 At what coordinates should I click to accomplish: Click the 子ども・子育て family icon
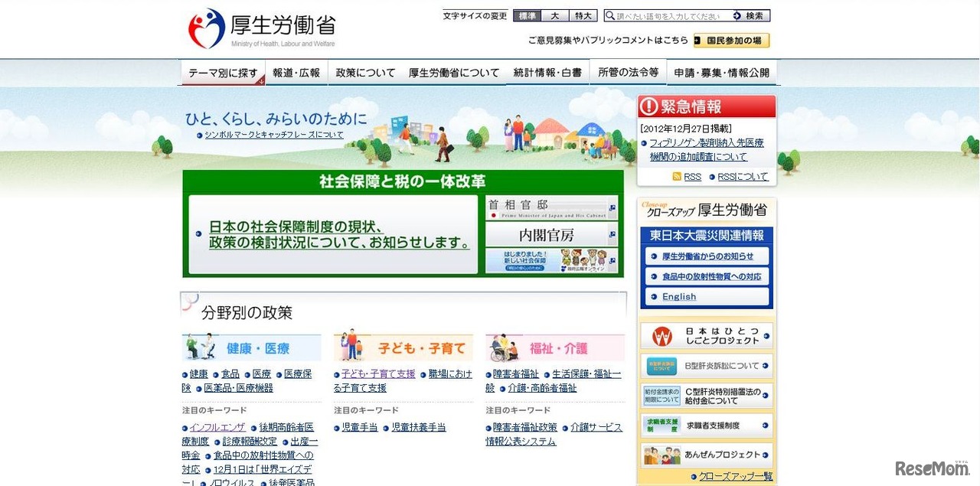coord(352,346)
